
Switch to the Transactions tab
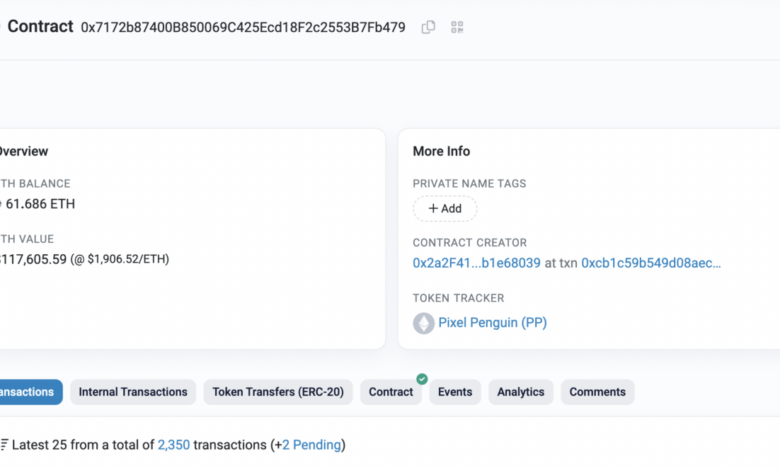[x=28, y=392]
